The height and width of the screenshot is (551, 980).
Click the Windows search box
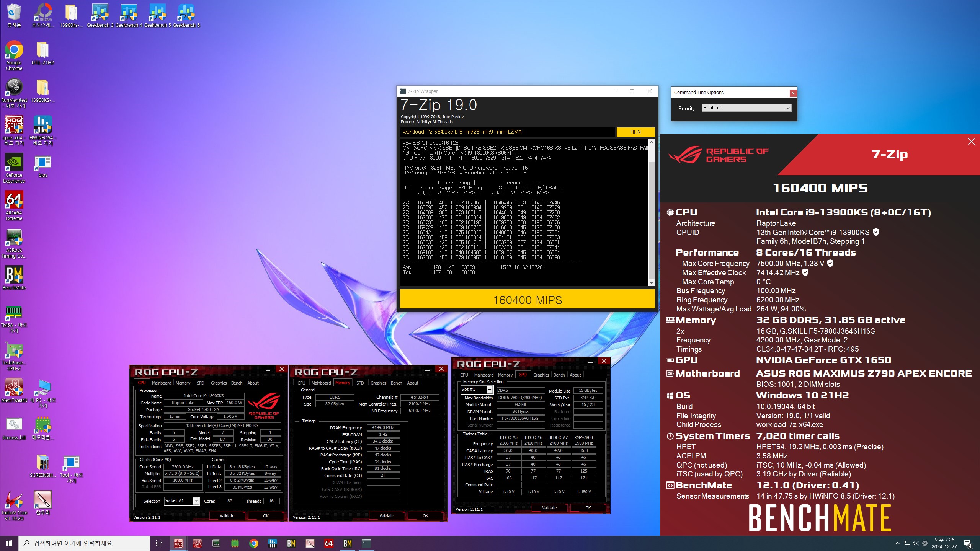tap(84, 543)
